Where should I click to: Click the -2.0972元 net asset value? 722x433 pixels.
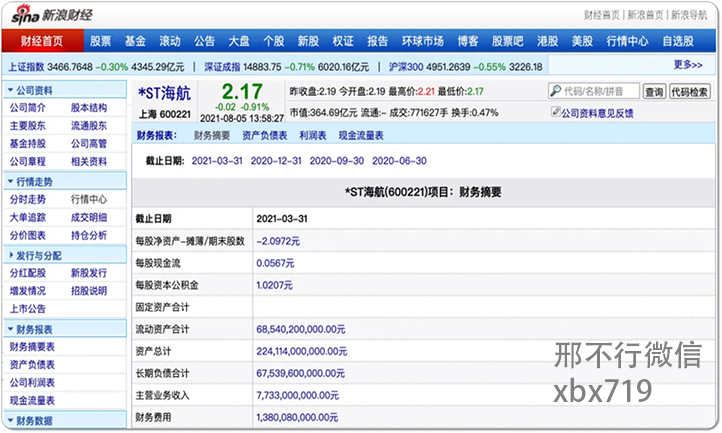tap(278, 241)
